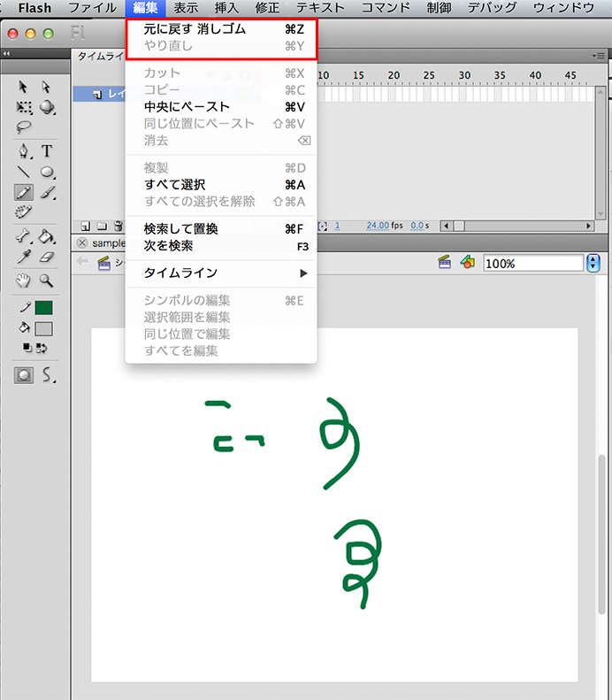
Task: Select the Text tool
Action: click(x=47, y=151)
